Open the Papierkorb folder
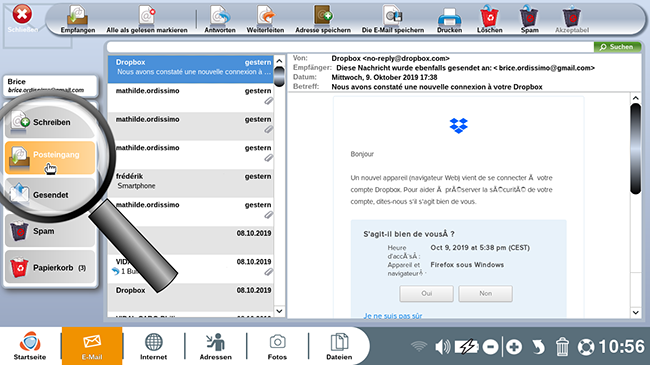The width and height of the screenshot is (650, 365). 50,268
